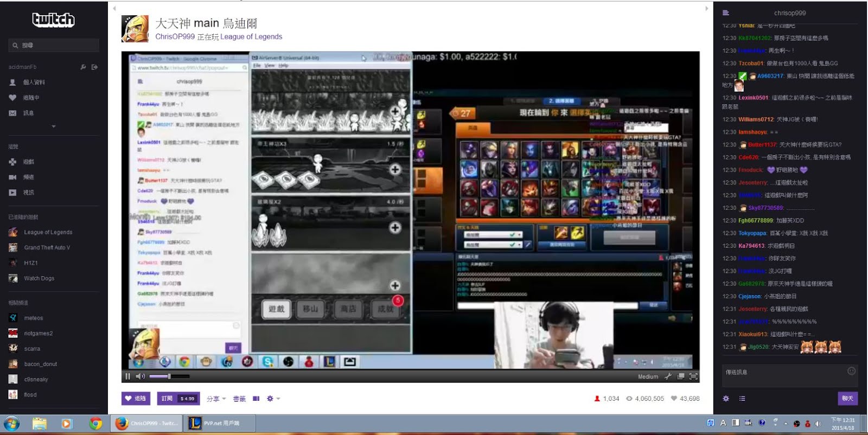The height and width of the screenshot is (435, 868).
Task: Click the taskbar clock showing 12:31
Action: click(x=843, y=424)
